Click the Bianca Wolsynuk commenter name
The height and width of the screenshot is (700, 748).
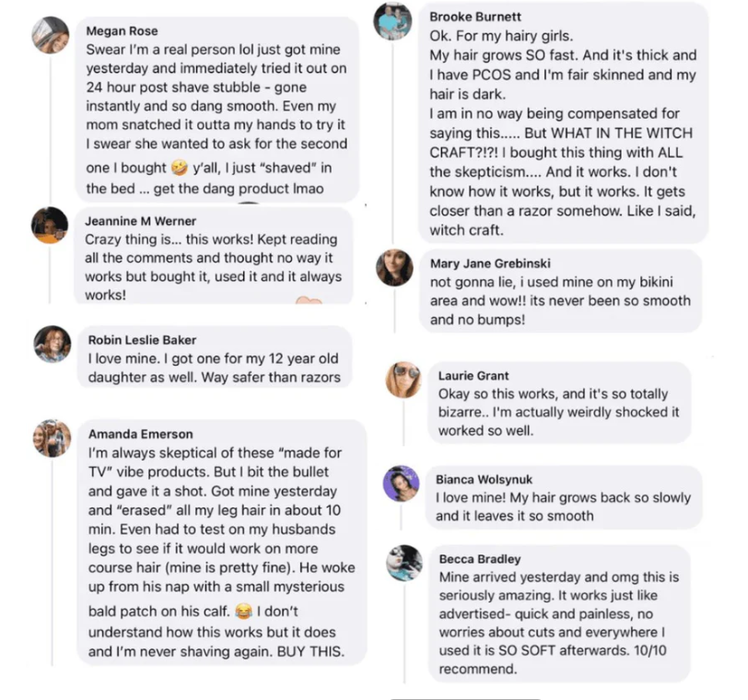click(484, 479)
